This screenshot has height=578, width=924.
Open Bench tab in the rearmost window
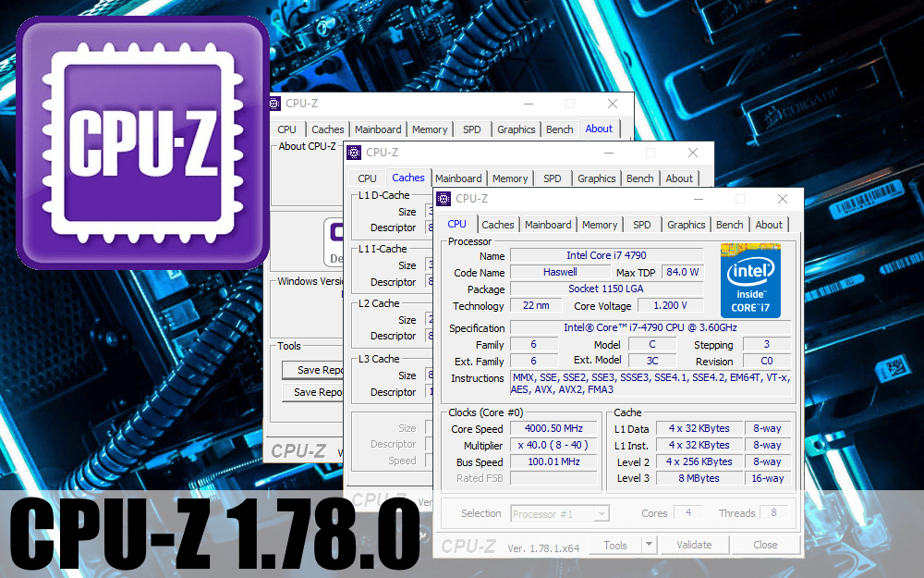[x=559, y=129]
